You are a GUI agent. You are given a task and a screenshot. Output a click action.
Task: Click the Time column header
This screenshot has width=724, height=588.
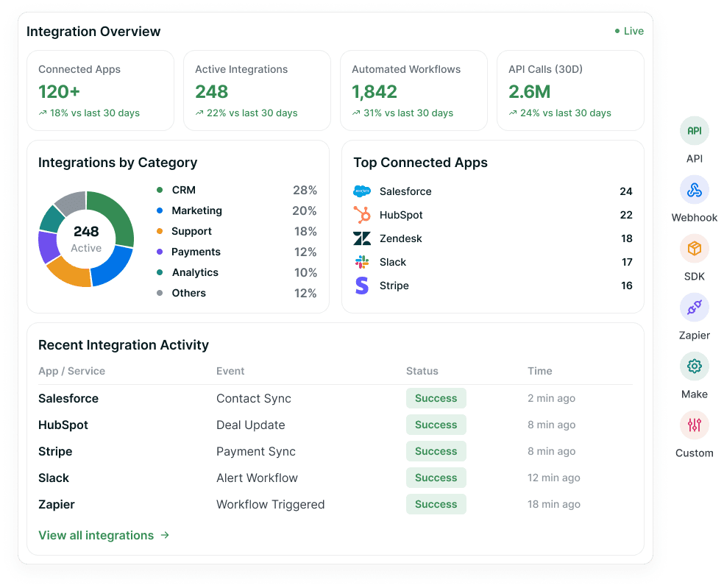[x=540, y=371]
